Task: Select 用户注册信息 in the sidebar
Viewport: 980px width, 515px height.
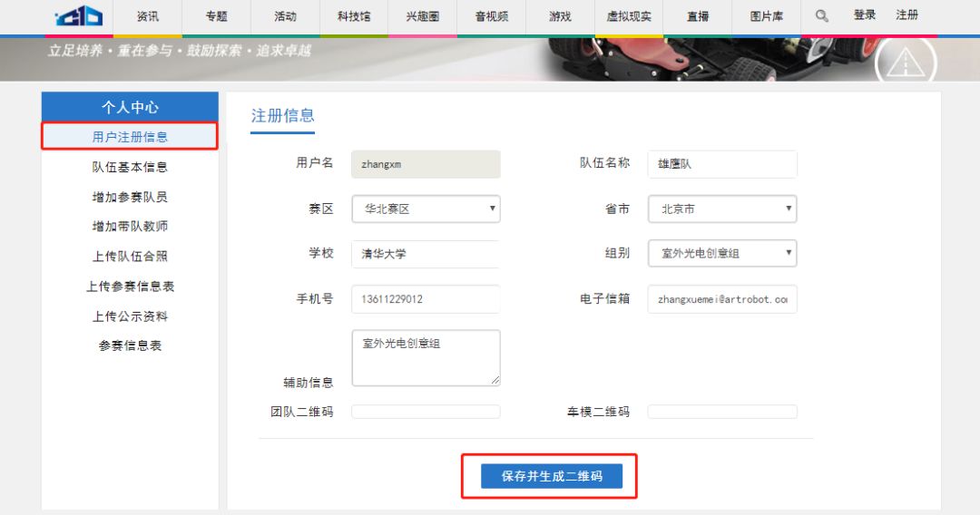Action: click(x=130, y=137)
